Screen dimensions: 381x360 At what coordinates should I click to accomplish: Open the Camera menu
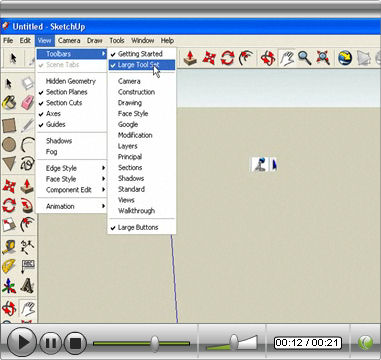point(69,41)
